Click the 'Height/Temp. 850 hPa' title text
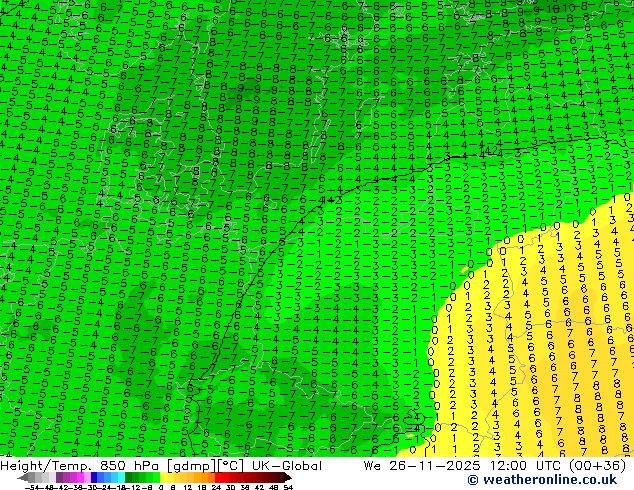 pyautogui.click(x=80, y=466)
